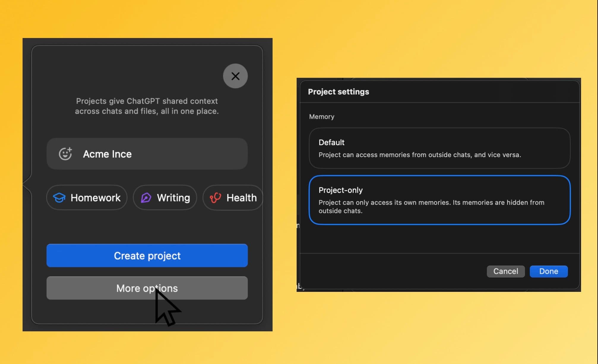The height and width of the screenshot is (364, 598).
Task: Click the Memory section label
Action: pos(322,117)
